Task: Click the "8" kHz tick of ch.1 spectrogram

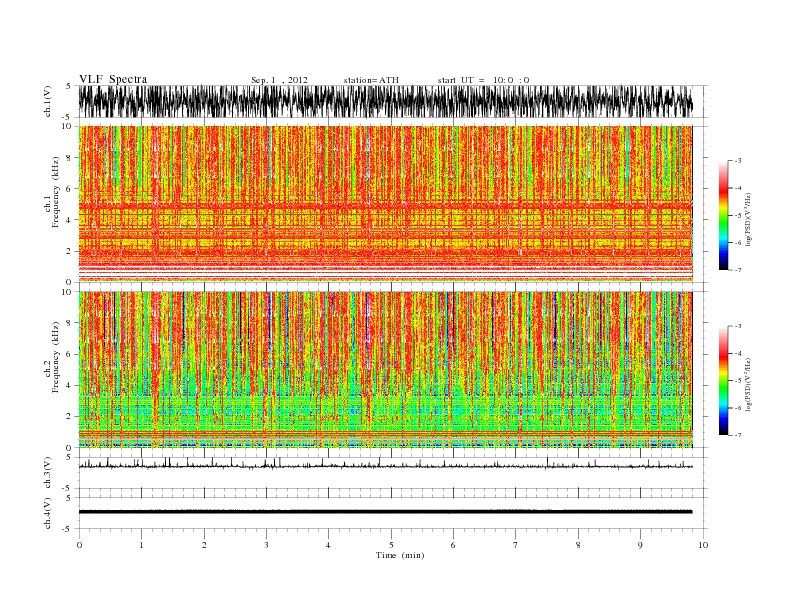Action: (x=69, y=158)
